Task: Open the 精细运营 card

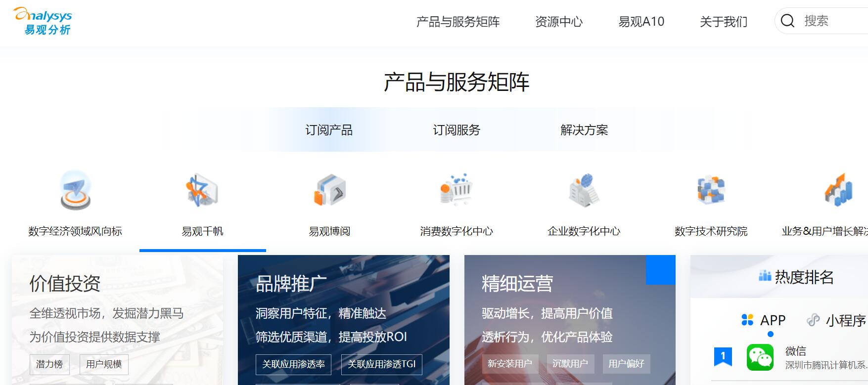Action: point(570,320)
